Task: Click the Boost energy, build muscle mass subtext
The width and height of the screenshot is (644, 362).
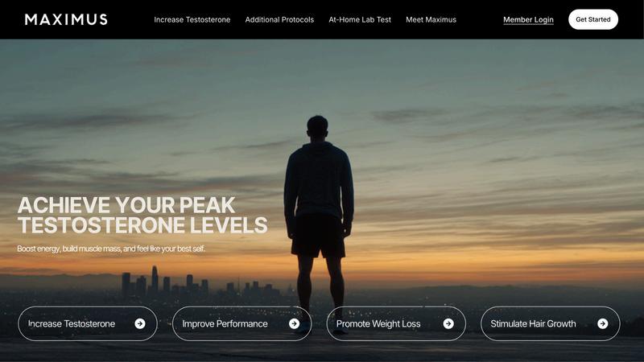Action: pos(111,249)
